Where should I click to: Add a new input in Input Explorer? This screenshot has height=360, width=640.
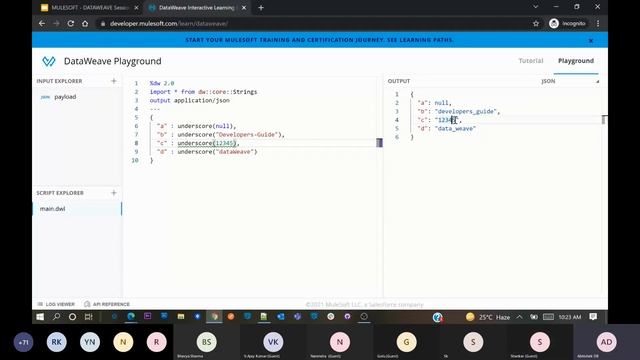tap(114, 81)
